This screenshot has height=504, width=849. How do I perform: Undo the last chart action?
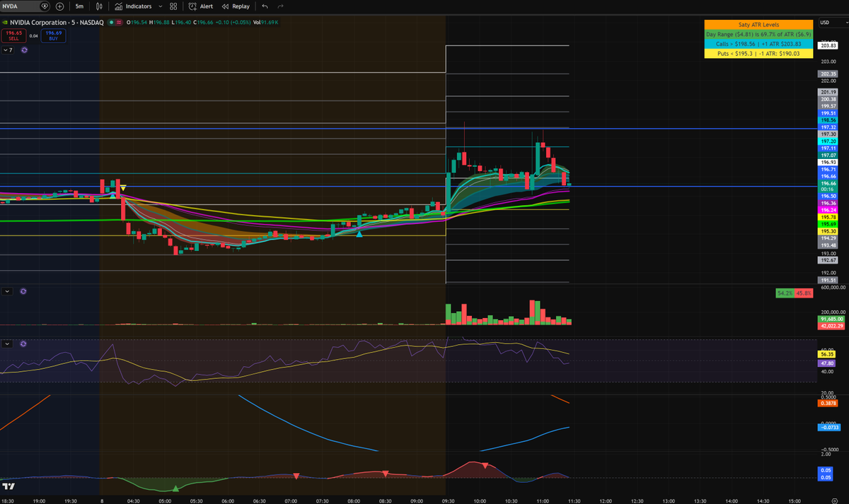click(x=265, y=6)
